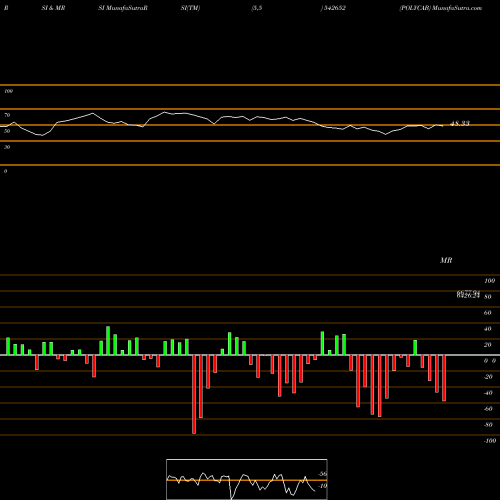Click the MR panel label
The width and height of the screenshot is (500, 500).
point(446,260)
